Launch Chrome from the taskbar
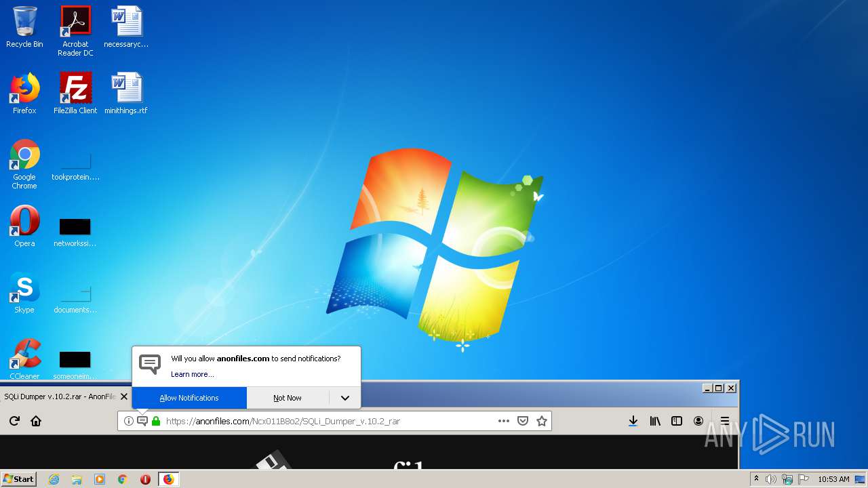 tap(123, 479)
